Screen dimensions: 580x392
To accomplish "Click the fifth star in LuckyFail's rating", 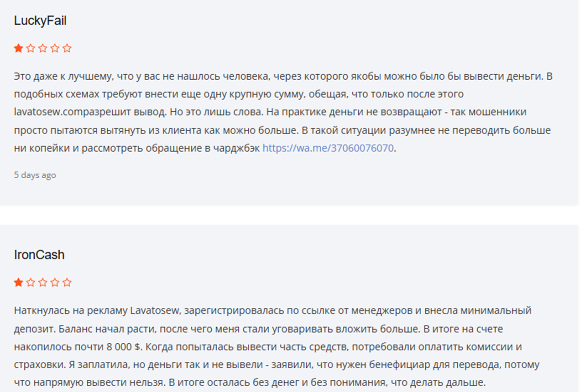I will (x=67, y=48).
